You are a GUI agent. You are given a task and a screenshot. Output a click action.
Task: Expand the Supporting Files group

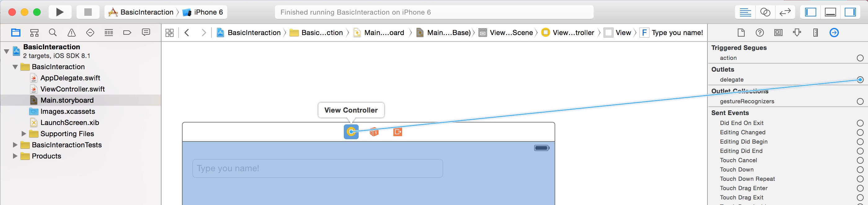coord(24,134)
